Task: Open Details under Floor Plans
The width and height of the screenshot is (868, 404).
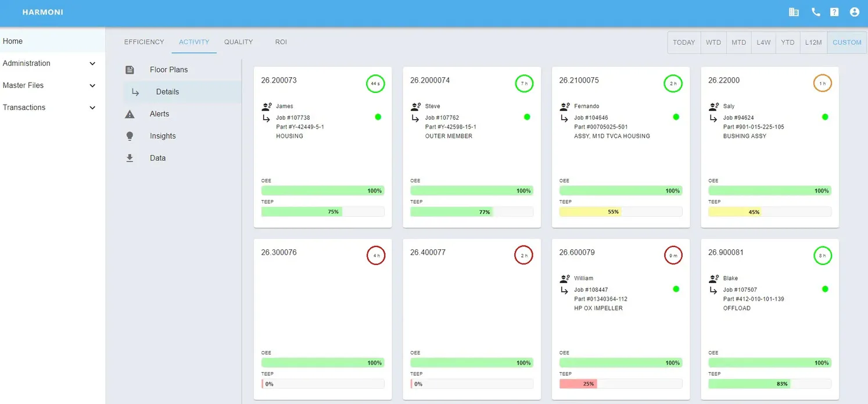Action: pyautogui.click(x=182, y=92)
